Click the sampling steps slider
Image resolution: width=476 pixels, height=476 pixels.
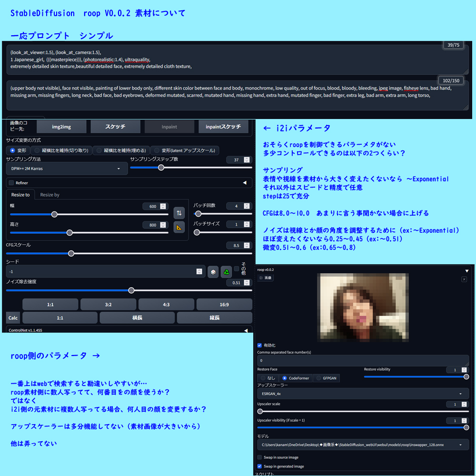(x=191, y=168)
